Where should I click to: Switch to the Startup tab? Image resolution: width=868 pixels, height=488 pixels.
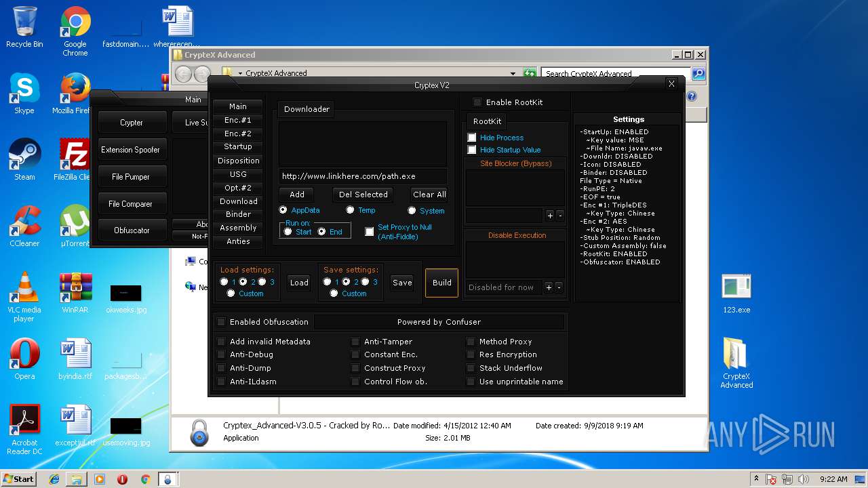click(x=238, y=146)
